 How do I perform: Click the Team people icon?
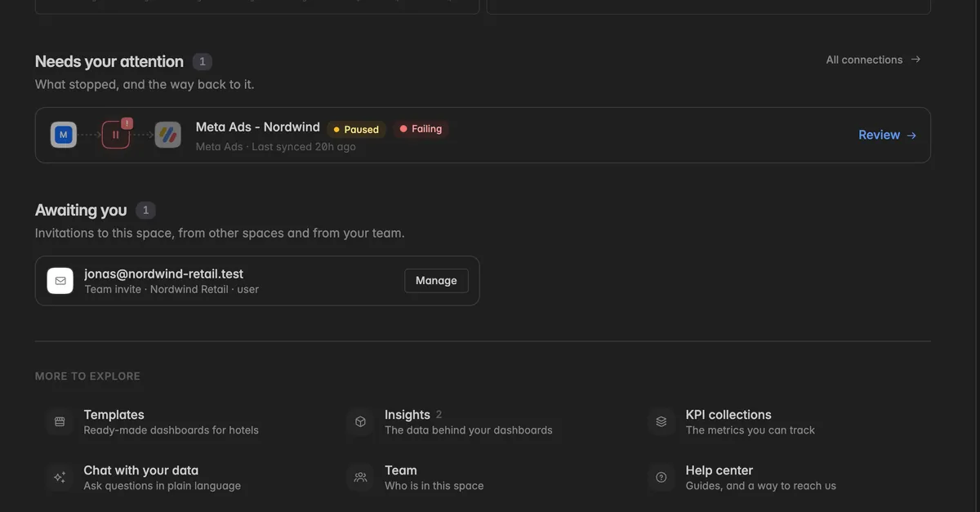[x=360, y=478]
